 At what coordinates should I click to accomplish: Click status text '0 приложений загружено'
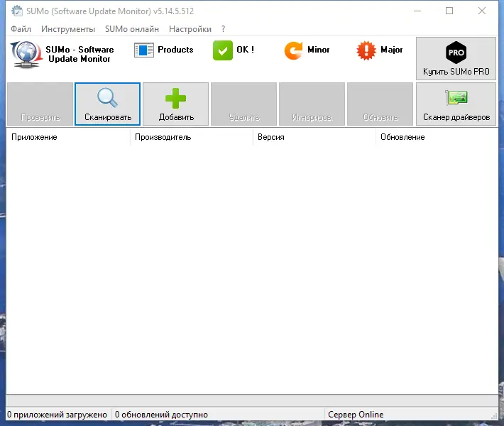point(57,415)
